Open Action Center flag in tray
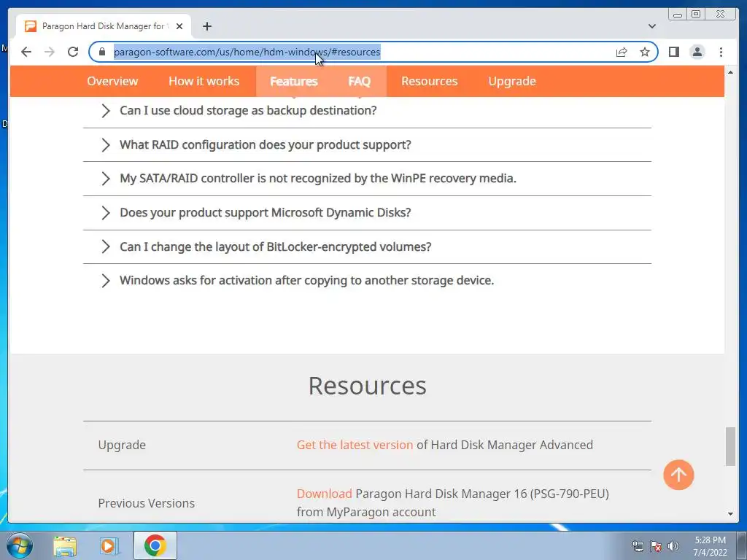This screenshot has height=560, width=747. (x=656, y=546)
